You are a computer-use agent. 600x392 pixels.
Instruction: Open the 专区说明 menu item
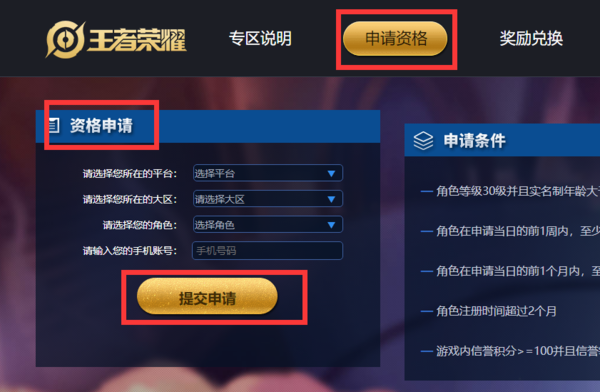260,38
